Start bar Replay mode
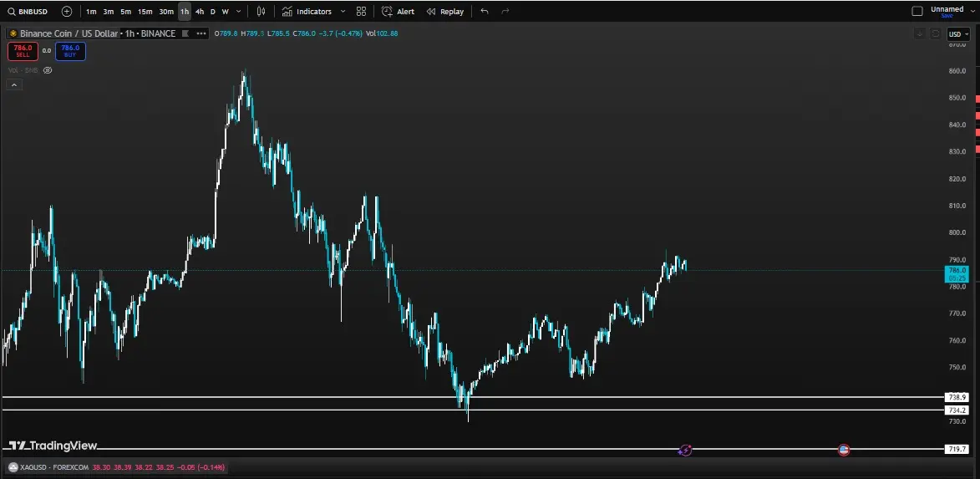980x479 pixels. (445, 11)
